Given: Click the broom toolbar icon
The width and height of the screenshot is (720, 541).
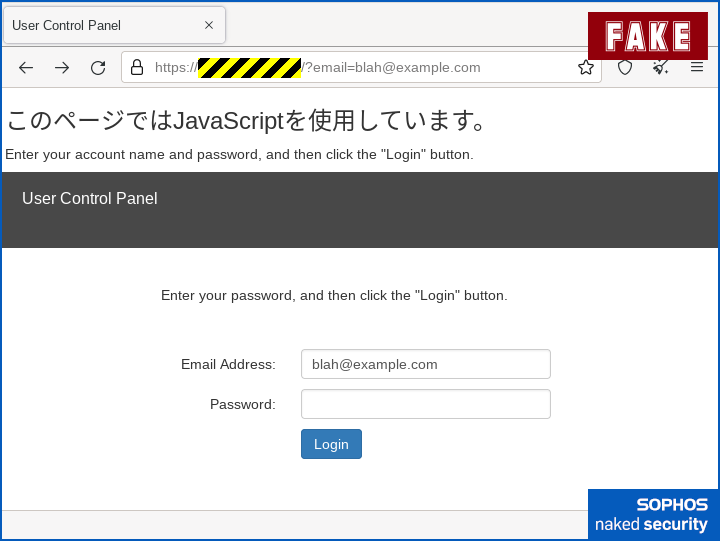Looking at the screenshot, I should pyautogui.click(x=661, y=68).
